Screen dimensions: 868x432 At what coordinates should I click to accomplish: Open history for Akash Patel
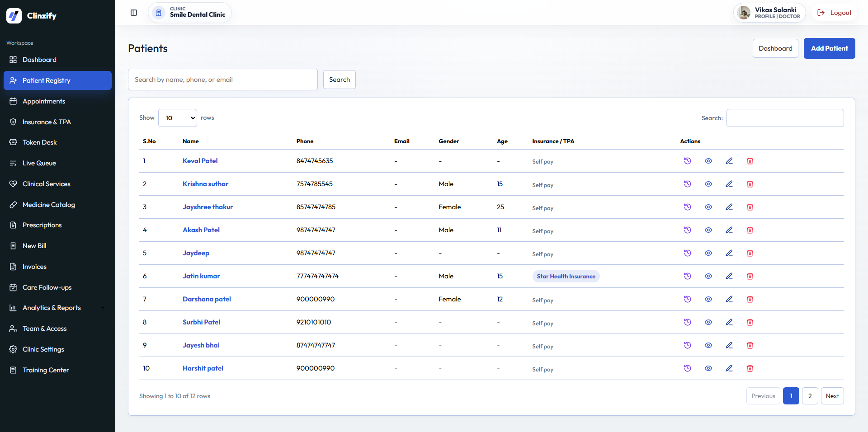687,230
